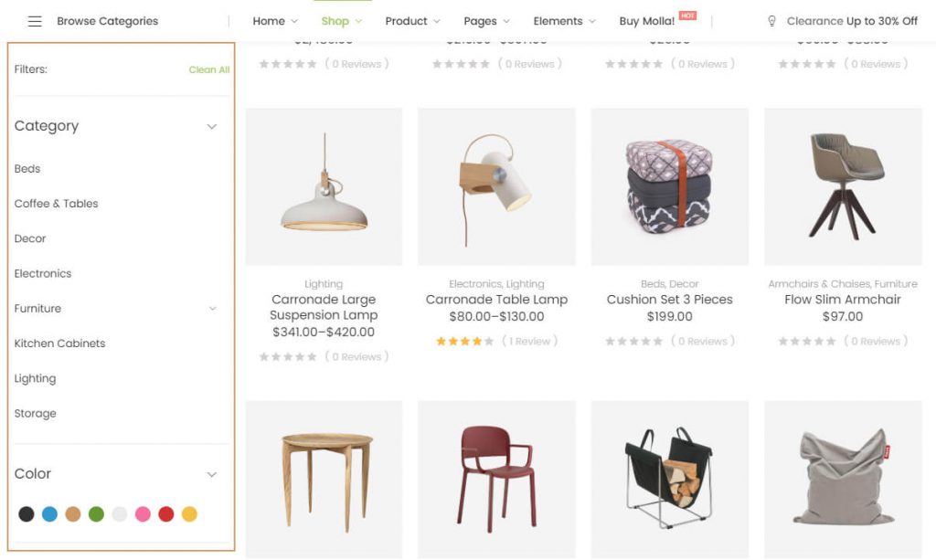The width and height of the screenshot is (936, 560).
Task: Collapse the Color filter section
Action: pyautogui.click(x=212, y=474)
